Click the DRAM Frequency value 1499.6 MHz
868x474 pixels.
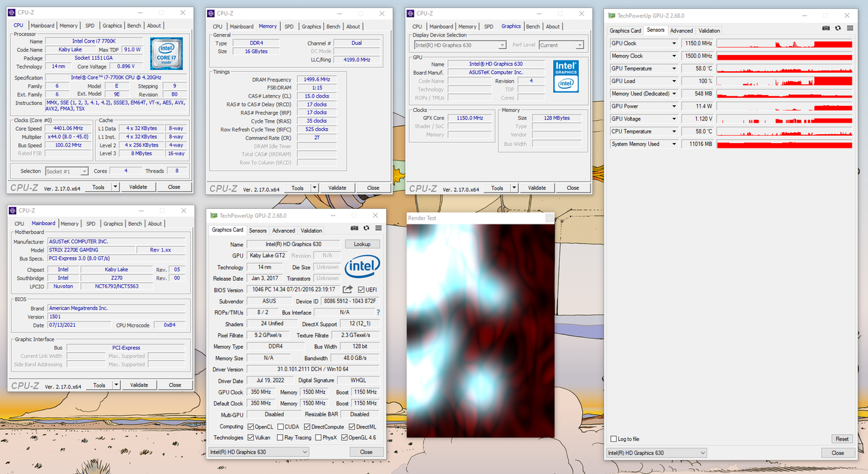point(316,79)
